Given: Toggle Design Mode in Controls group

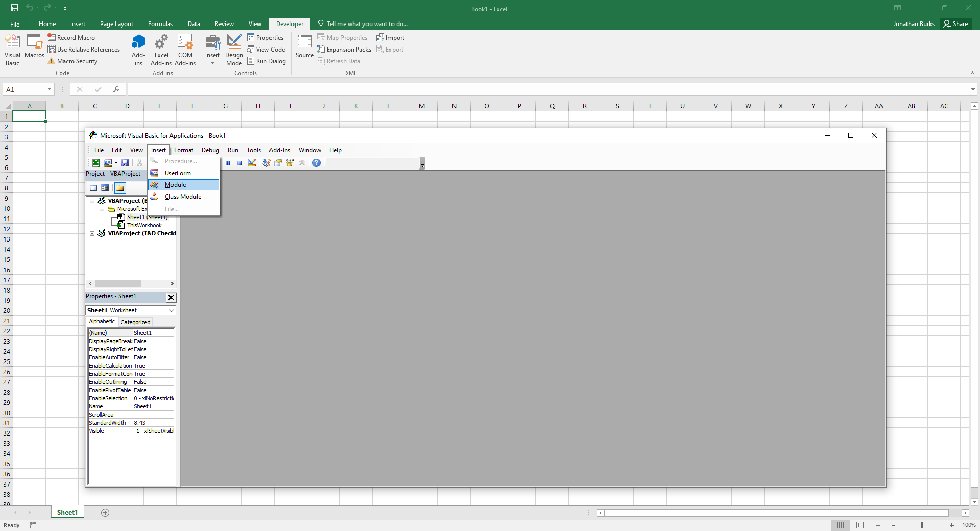Looking at the screenshot, I should pyautogui.click(x=234, y=50).
